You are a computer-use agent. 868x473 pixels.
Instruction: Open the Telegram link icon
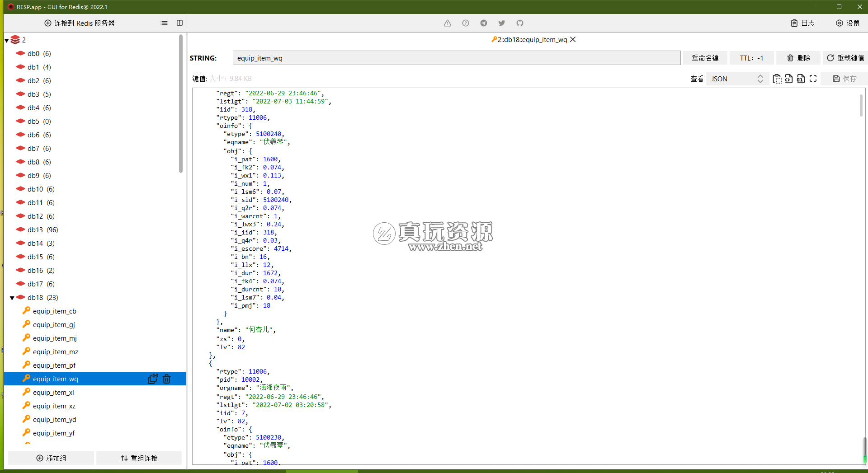(484, 23)
